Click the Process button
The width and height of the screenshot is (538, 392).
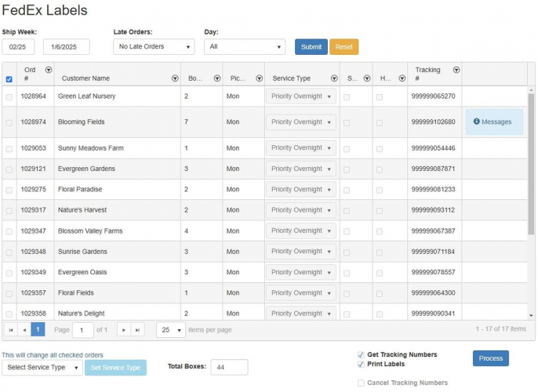491,358
